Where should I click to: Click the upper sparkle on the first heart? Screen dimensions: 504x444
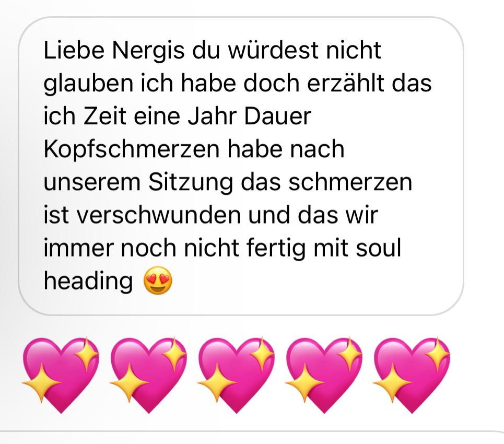click(x=87, y=354)
